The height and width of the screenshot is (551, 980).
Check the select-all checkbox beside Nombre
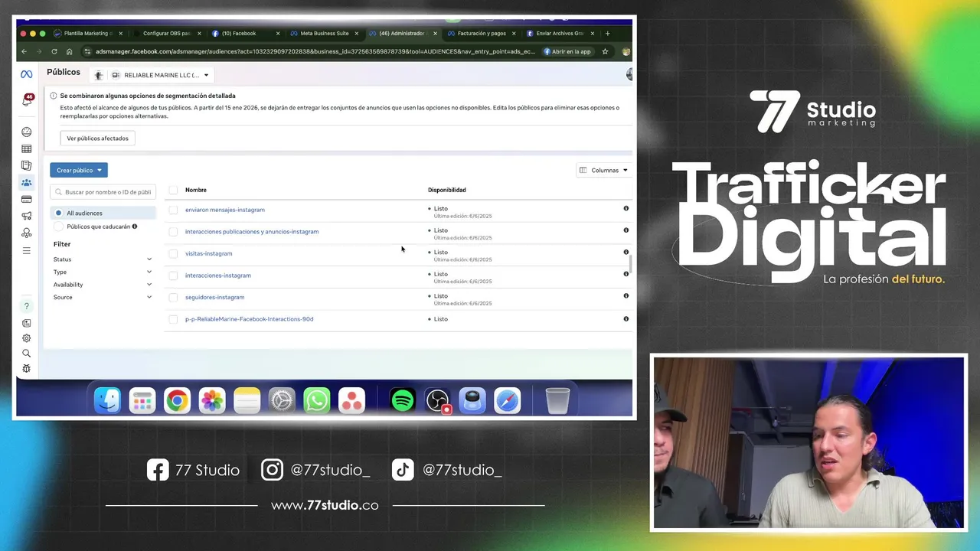[173, 190]
